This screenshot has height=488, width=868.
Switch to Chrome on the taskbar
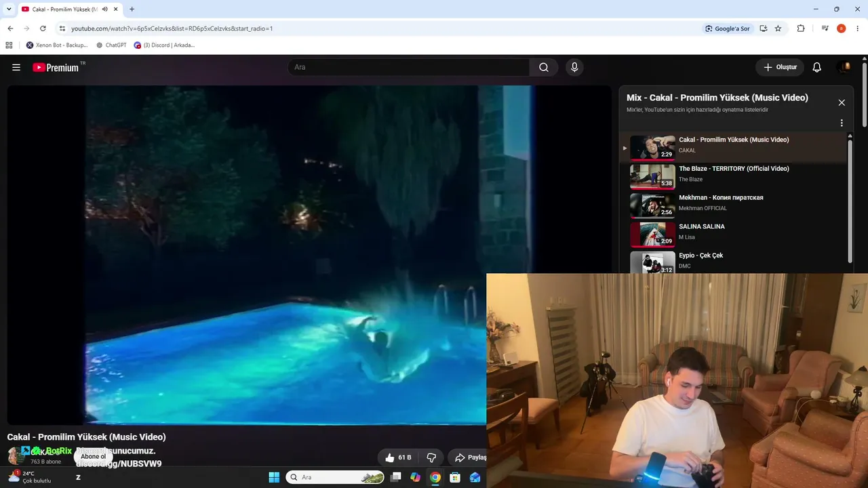435,477
